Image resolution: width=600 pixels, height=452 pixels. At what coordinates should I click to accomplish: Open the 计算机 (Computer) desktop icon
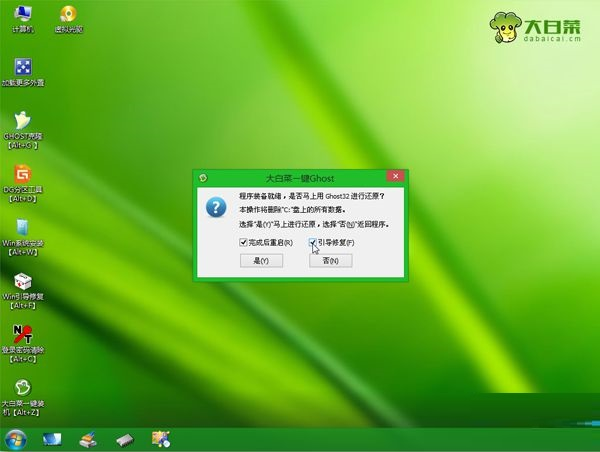[22, 15]
